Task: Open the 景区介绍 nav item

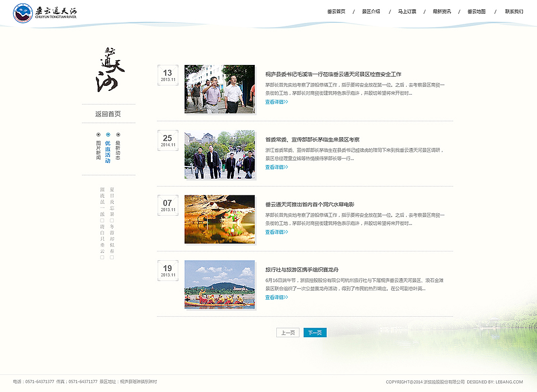Action: point(371,12)
